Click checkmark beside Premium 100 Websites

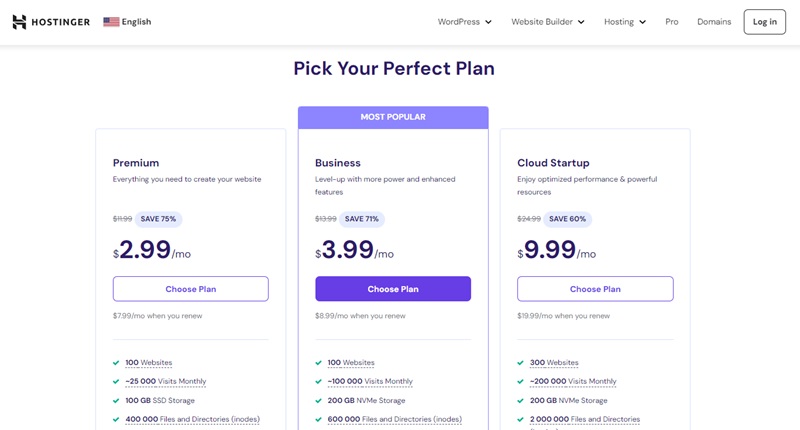pos(116,363)
